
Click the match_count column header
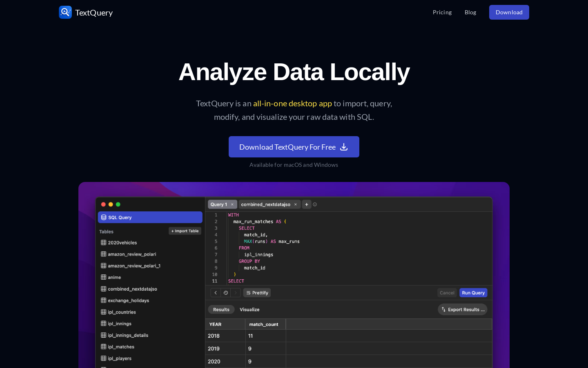coord(265,324)
